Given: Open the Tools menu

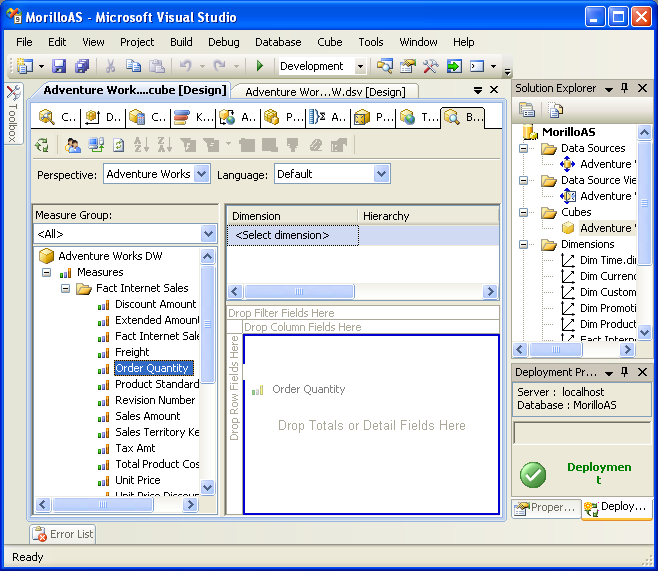Looking at the screenshot, I should pyautogui.click(x=371, y=42).
